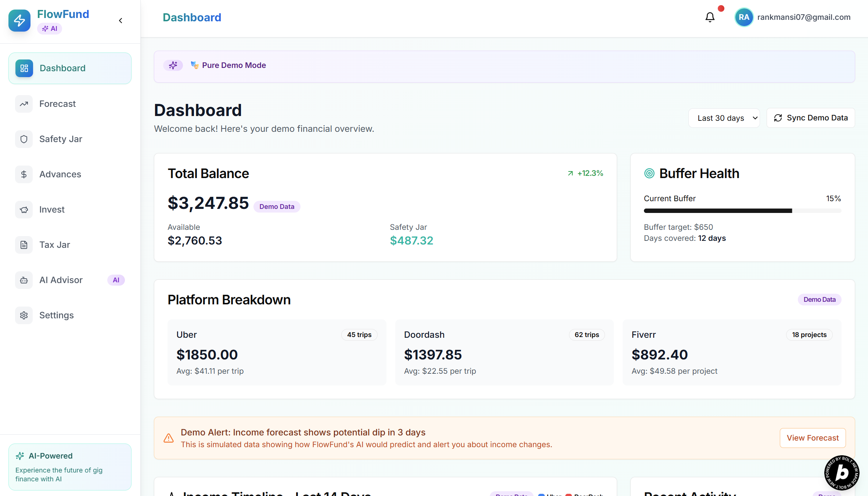Click the AI Advisor robot icon

click(x=24, y=280)
